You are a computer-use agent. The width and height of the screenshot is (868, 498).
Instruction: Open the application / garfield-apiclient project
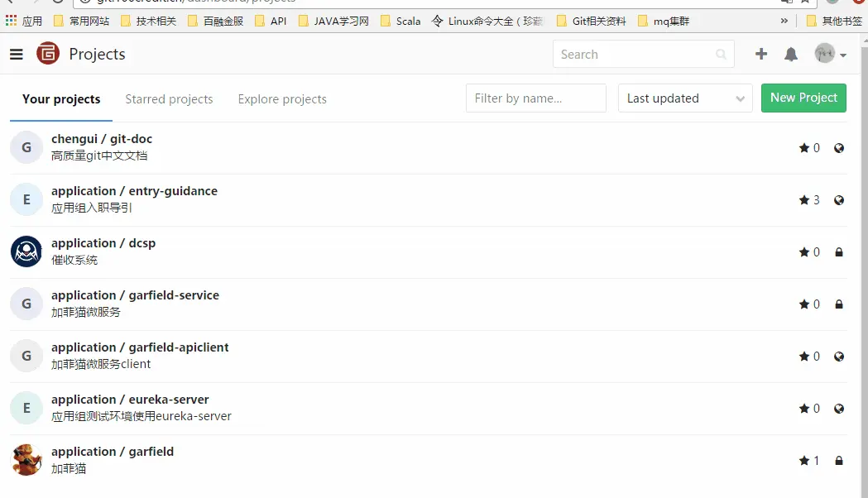click(140, 347)
